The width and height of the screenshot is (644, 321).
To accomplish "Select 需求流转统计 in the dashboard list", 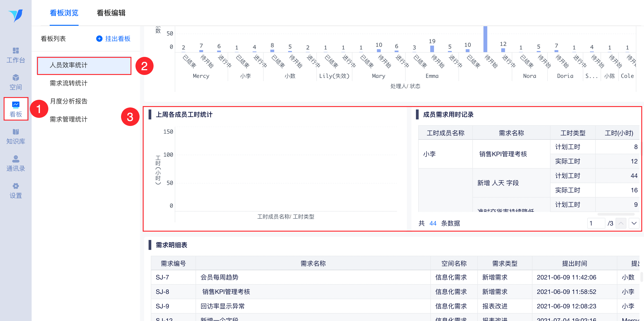I will click(68, 83).
